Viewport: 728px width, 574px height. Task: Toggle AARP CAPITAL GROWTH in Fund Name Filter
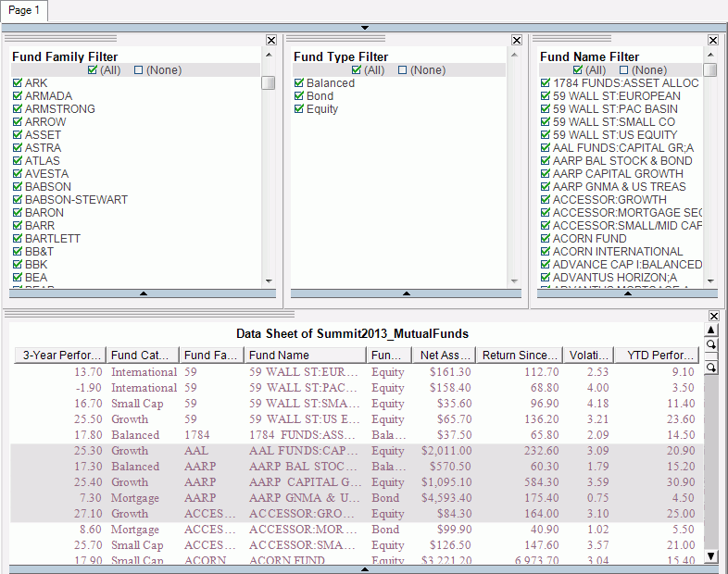546,173
